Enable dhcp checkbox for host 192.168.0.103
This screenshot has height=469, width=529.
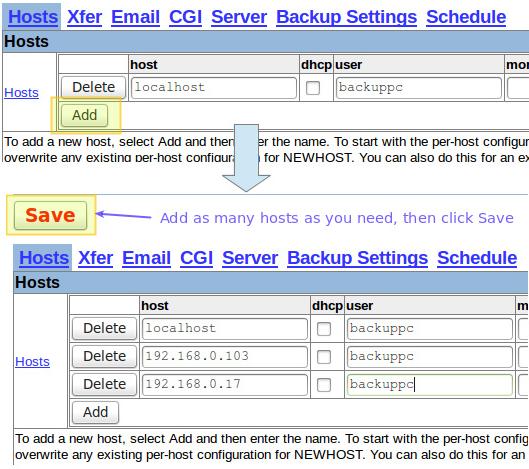[324, 357]
